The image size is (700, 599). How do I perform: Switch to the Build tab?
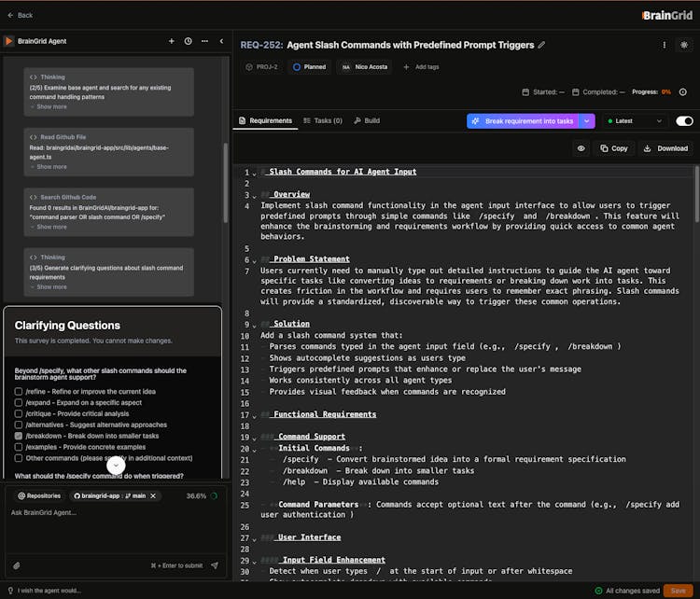coord(367,121)
